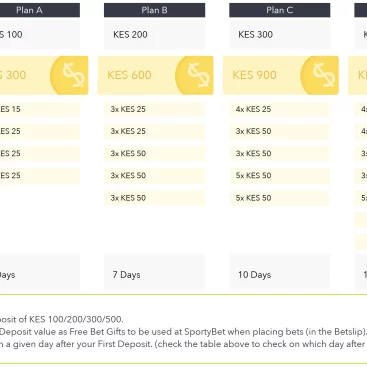This screenshot has height=367, width=367.
Task: Click the KES 600 gift banner
Action: point(155,75)
